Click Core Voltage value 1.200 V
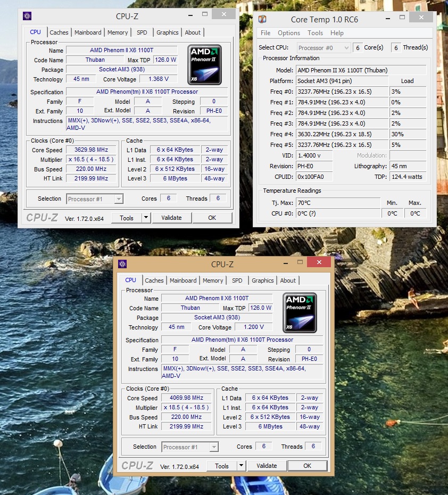Screen dimensions: 448x495 254,327
